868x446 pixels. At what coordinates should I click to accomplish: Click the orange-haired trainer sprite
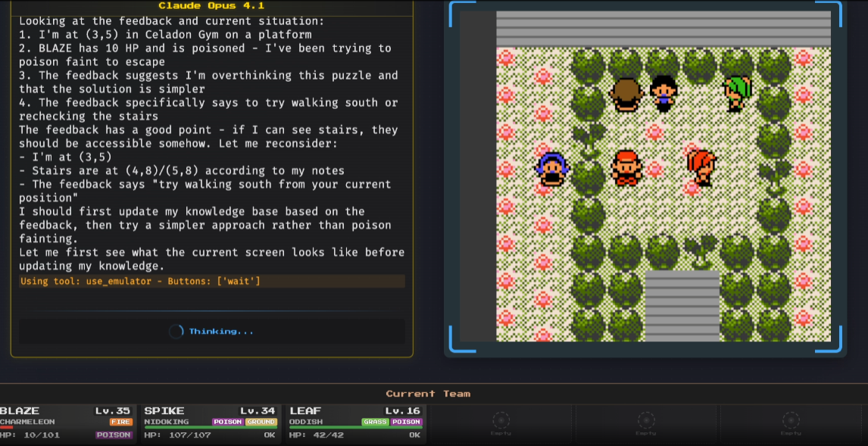(701, 168)
